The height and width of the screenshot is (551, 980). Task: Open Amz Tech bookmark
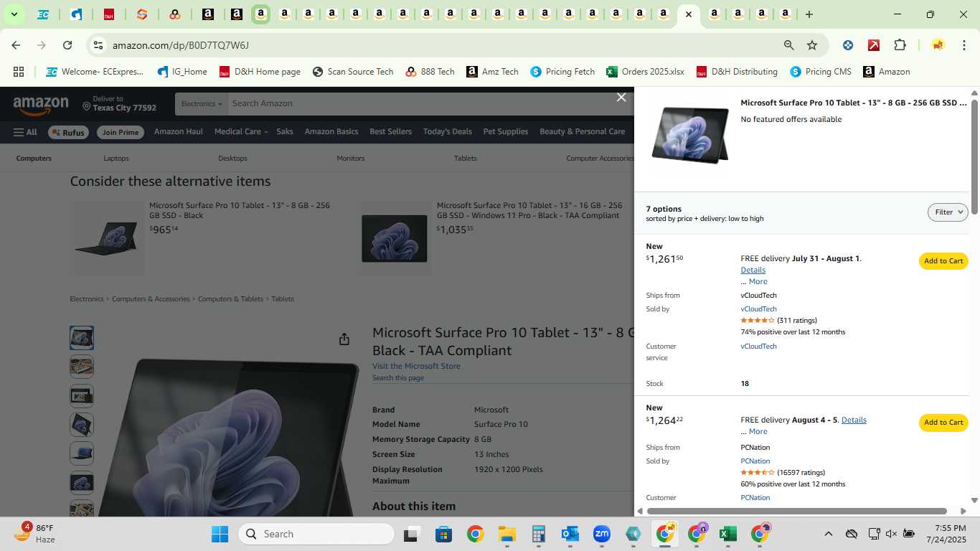coord(492,72)
